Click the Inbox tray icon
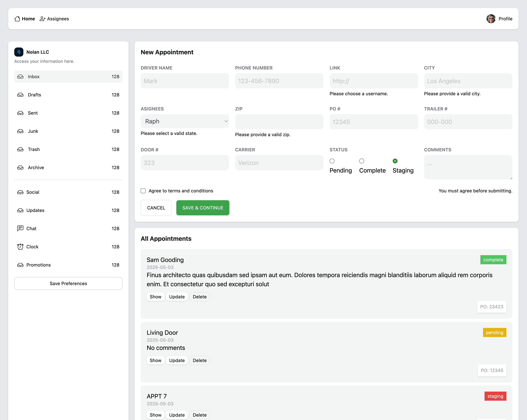Screen dimensions: 527x420 20,77
